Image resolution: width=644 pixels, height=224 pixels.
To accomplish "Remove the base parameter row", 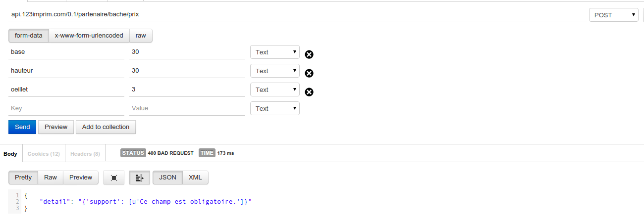I will pyautogui.click(x=309, y=54).
